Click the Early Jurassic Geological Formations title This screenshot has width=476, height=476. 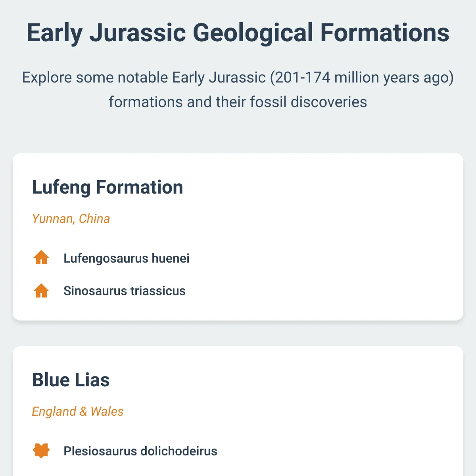(x=238, y=33)
